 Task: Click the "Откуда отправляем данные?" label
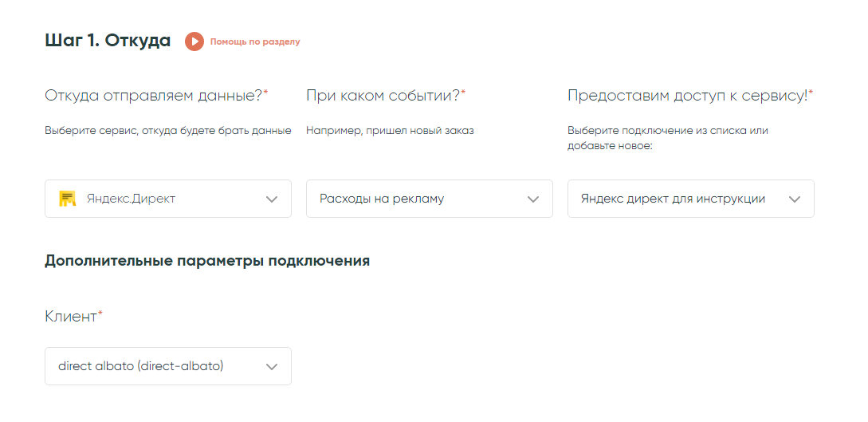153,96
